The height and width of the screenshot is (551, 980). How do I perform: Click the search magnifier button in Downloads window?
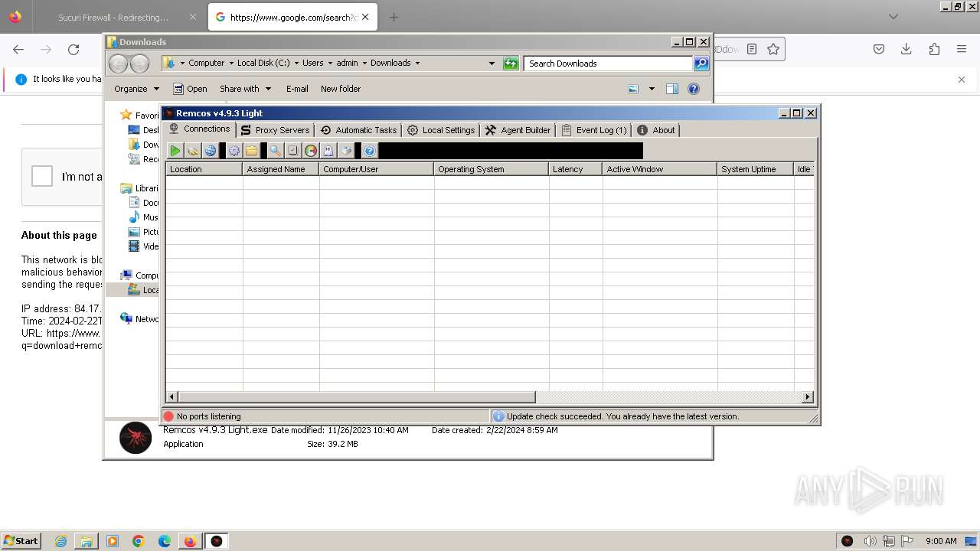701,64
